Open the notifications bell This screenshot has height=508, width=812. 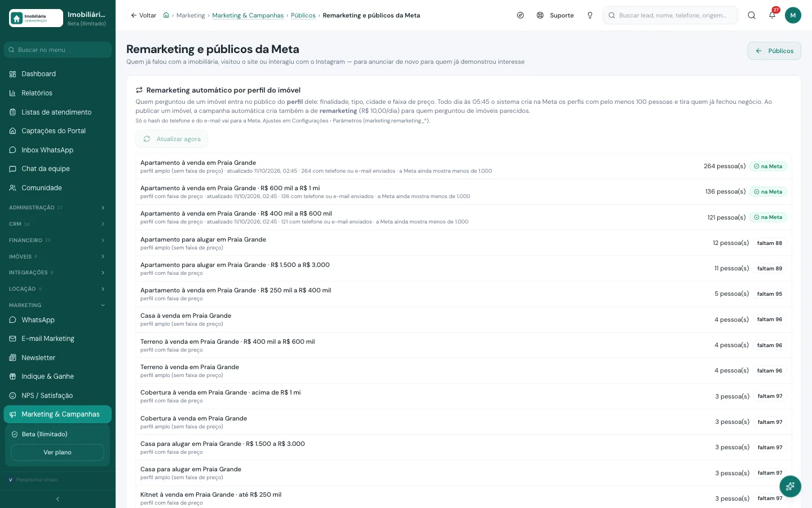point(772,15)
